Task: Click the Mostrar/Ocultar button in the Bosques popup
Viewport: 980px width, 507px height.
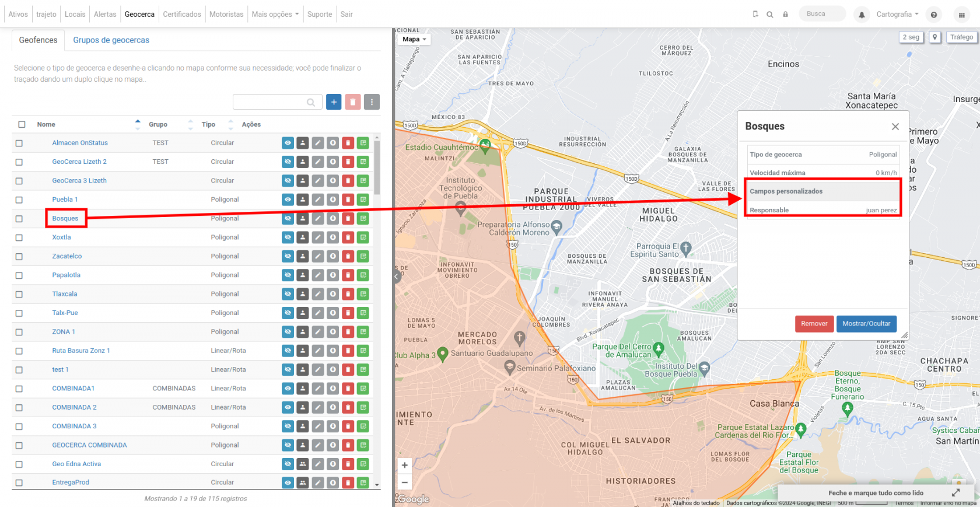Action: pos(866,324)
